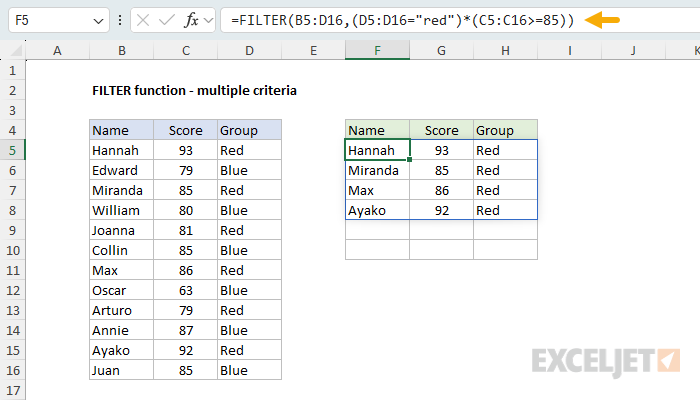The height and width of the screenshot is (400, 700).
Task: Select result cell 'Miranda' in column F
Action: [x=377, y=171]
